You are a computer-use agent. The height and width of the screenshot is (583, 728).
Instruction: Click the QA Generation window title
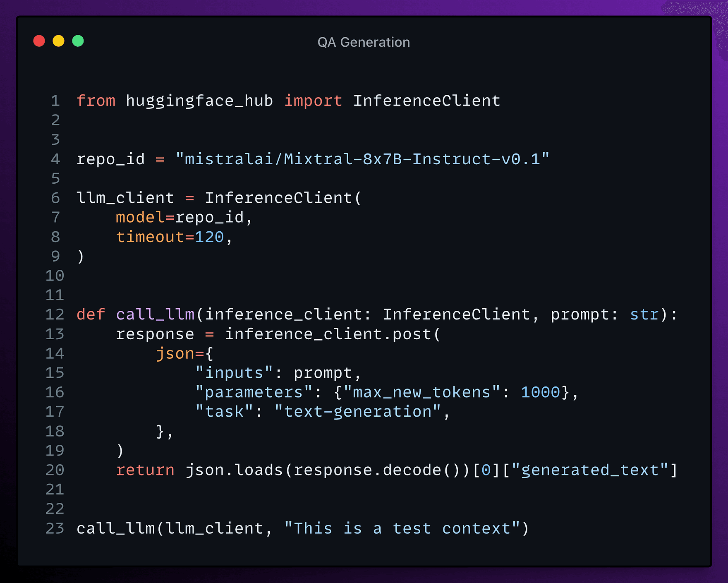tap(364, 42)
